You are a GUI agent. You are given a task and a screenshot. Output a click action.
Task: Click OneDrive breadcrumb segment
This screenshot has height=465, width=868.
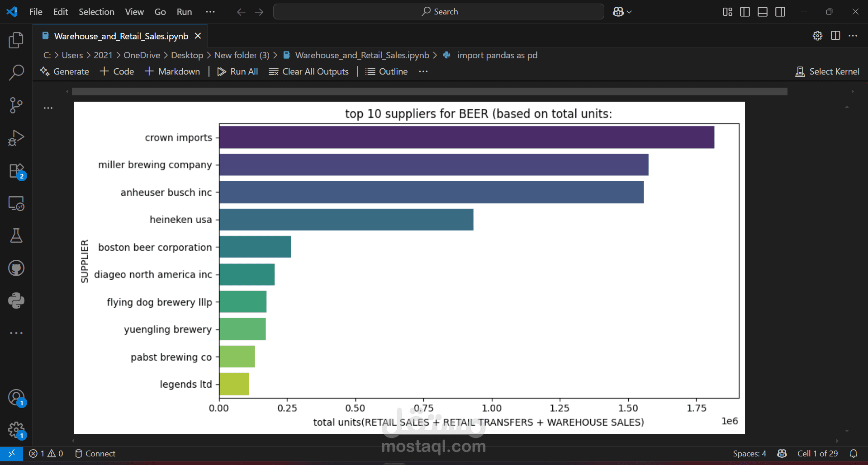click(x=142, y=55)
